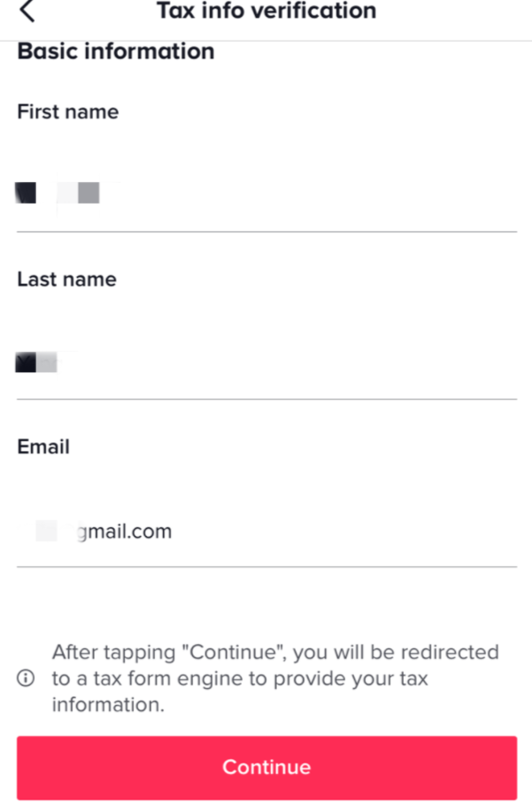Tap the 'First name' label
This screenshot has width=532, height=812.
click(x=68, y=111)
